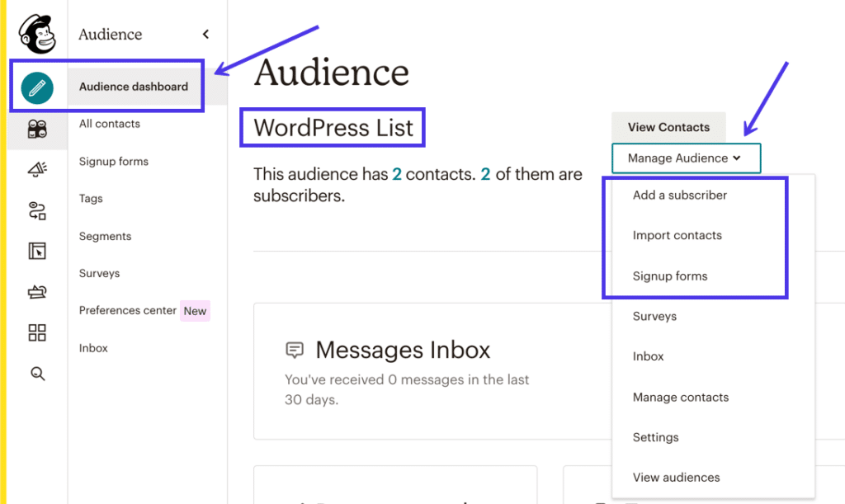Collapse the Audience sidebar with the chevron
Image resolution: width=845 pixels, height=504 pixels.
point(205,35)
